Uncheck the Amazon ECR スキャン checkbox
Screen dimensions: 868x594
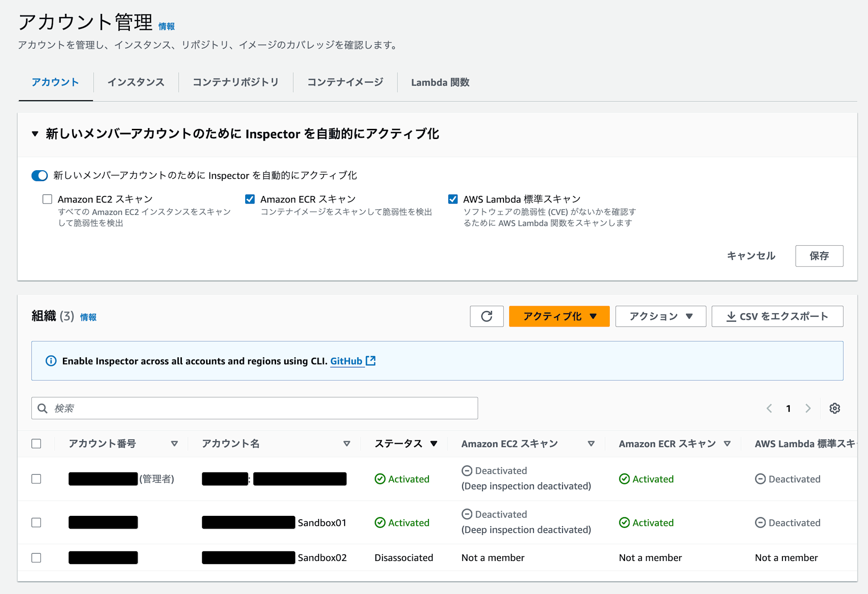(250, 199)
